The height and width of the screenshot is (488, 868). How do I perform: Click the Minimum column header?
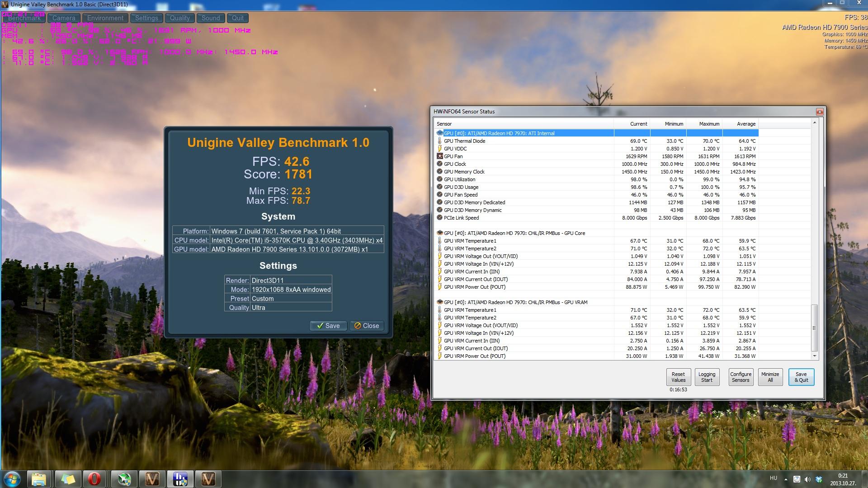pyautogui.click(x=668, y=124)
